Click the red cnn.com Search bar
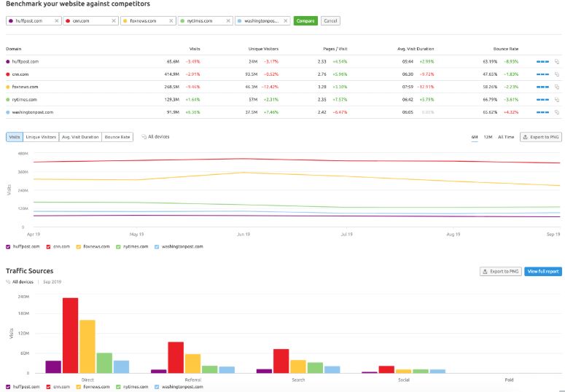 (x=281, y=361)
